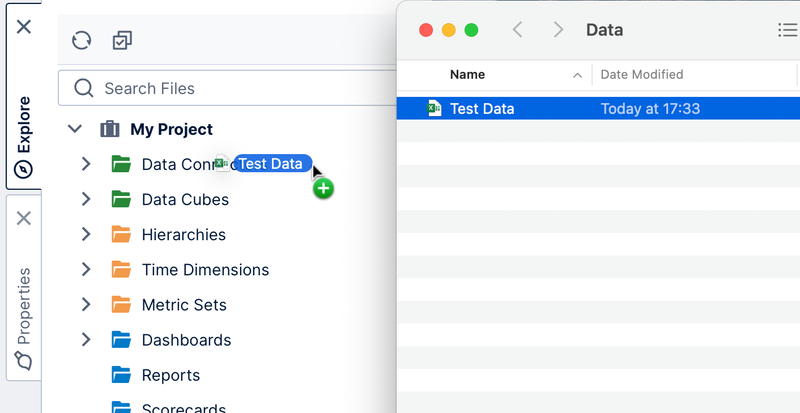Click the My Project briefcase icon
This screenshot has width=800, height=413.
click(110, 129)
